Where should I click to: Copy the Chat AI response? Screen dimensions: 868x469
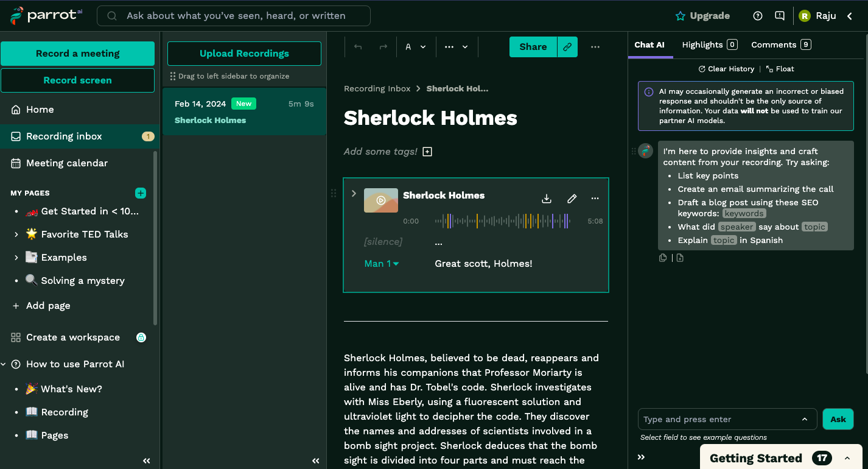[x=663, y=258]
